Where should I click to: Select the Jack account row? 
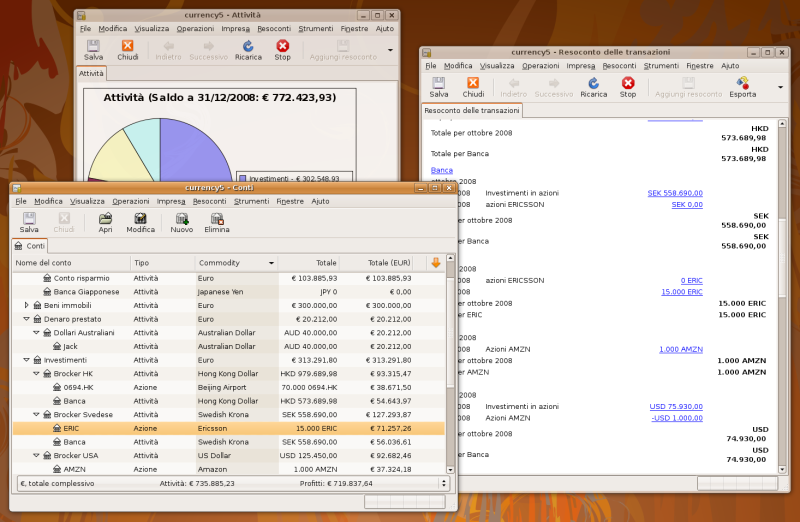pos(70,346)
